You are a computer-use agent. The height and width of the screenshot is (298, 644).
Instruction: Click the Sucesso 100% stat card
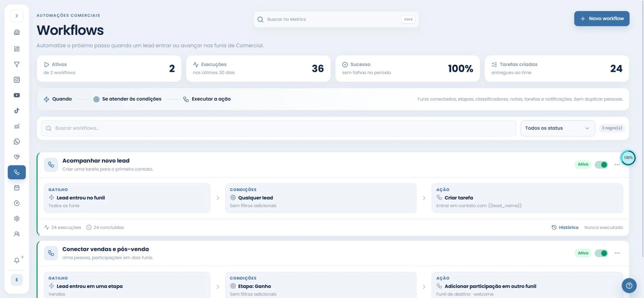click(x=407, y=69)
